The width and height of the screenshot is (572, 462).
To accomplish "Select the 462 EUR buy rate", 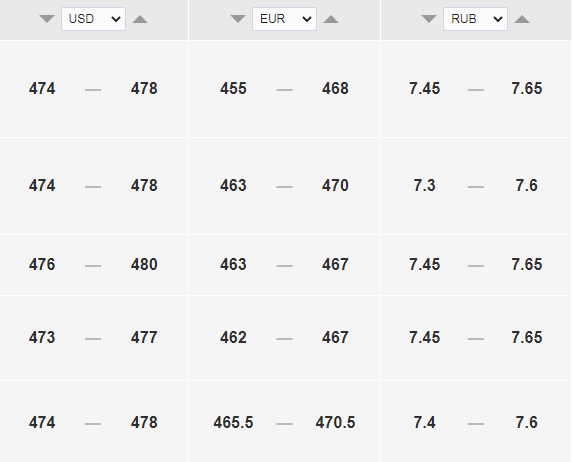I will [x=233, y=338].
